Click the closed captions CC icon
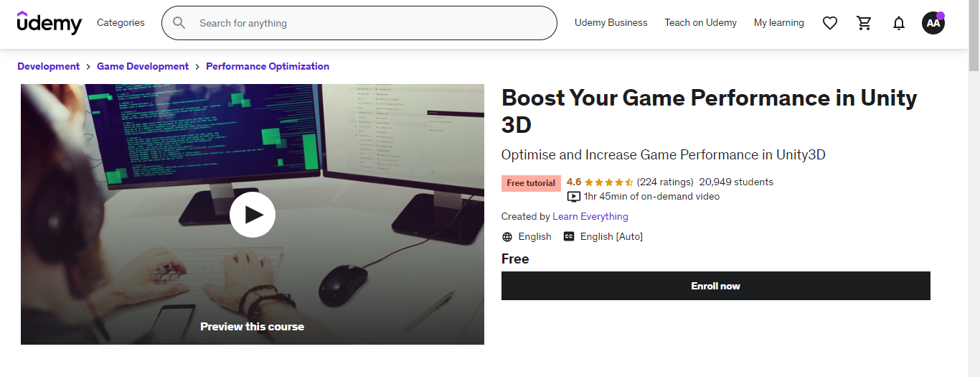This screenshot has height=377, width=980. click(569, 236)
